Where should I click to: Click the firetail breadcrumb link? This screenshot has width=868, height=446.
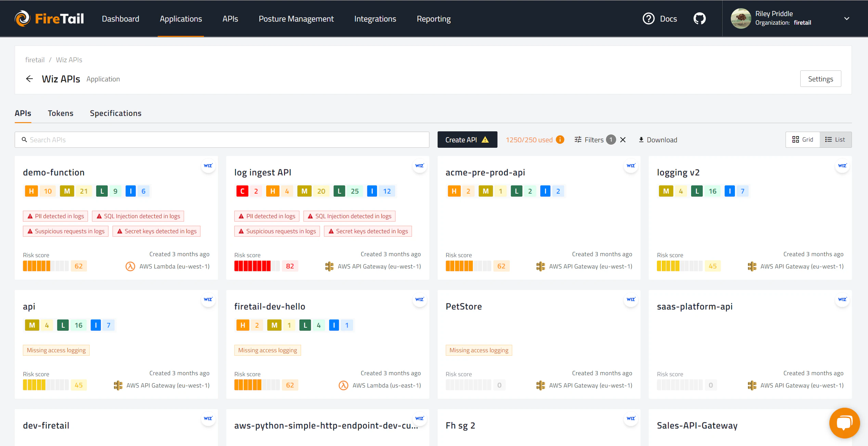tap(35, 60)
